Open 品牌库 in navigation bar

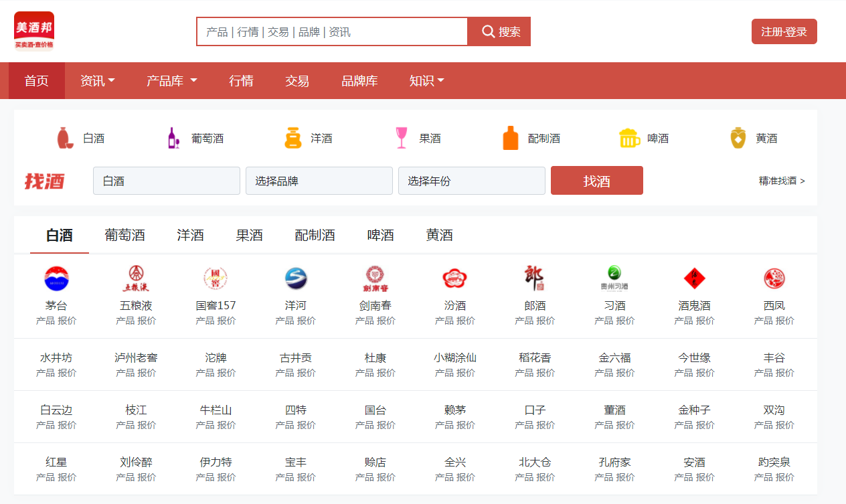coord(359,81)
